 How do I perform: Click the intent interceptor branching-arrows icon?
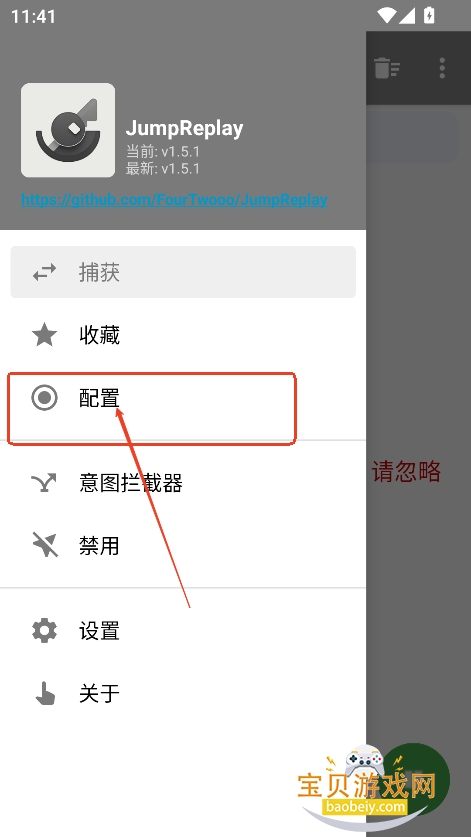[44, 483]
